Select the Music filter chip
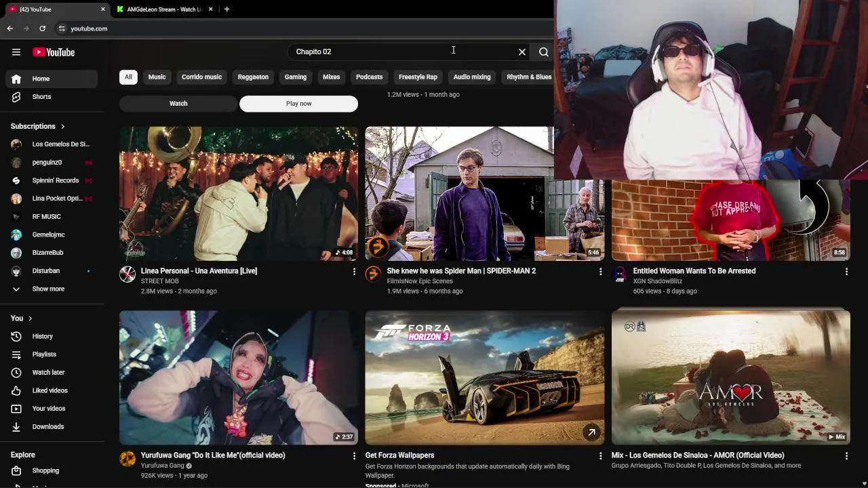 pos(157,77)
